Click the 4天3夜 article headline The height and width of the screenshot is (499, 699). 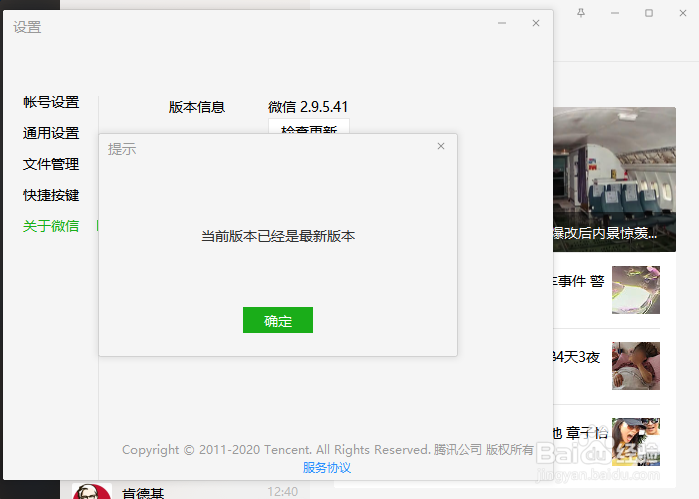577,357
